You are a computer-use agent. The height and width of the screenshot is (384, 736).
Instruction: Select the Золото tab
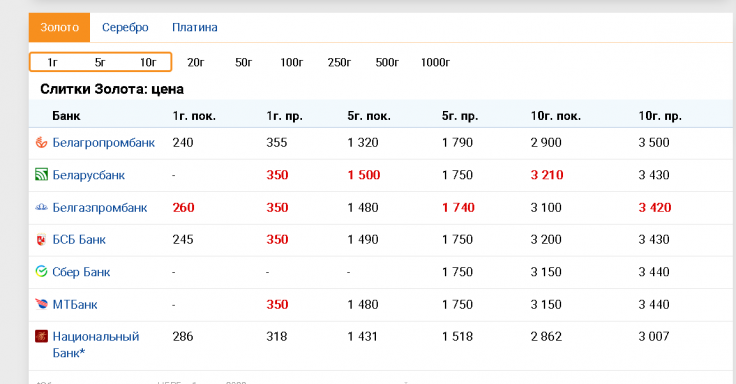click(59, 27)
